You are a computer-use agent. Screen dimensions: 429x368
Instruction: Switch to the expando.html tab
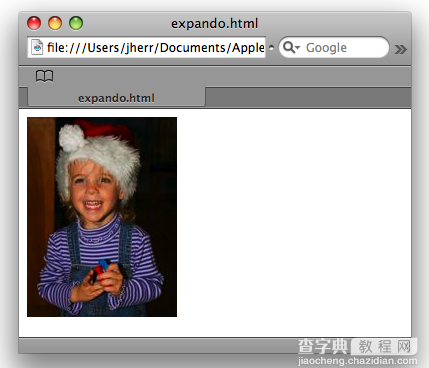tap(116, 98)
